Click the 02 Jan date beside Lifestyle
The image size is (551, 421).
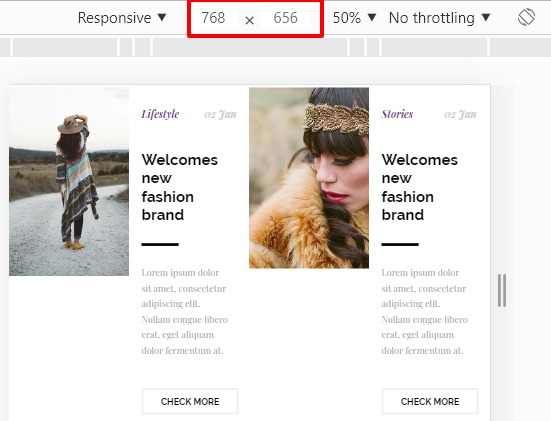(x=220, y=115)
